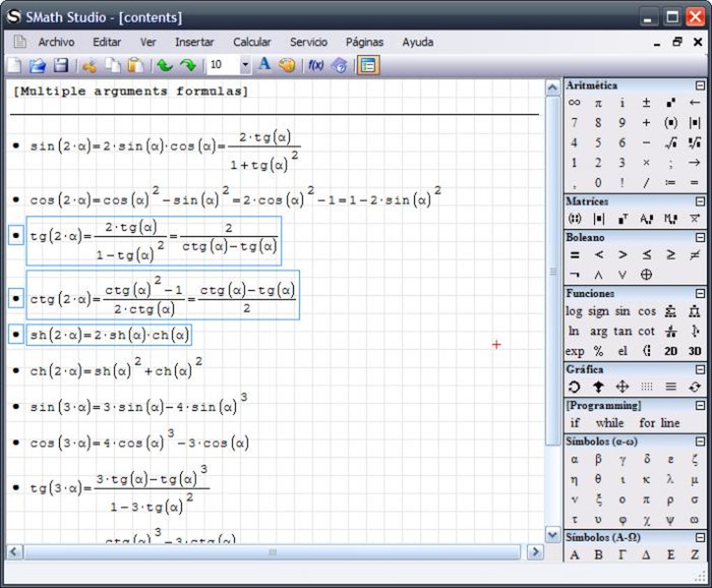Collapse the Gráfica panel
Viewport: 712px width, 588px height.
pos(700,369)
